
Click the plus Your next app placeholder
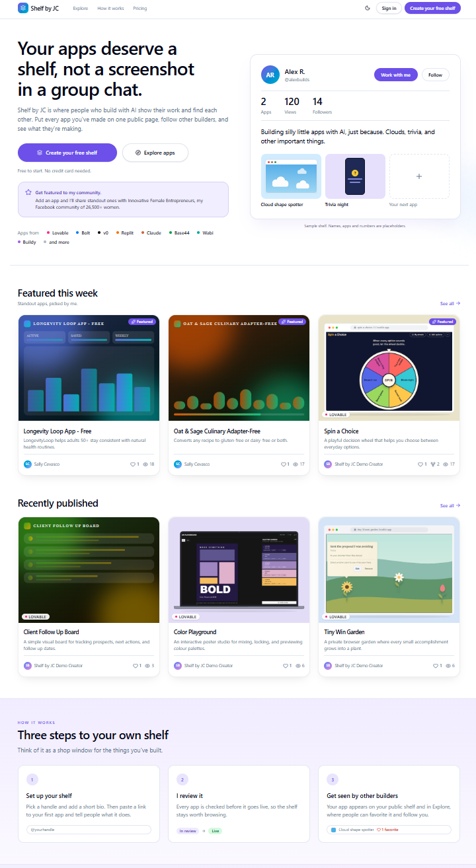tap(419, 176)
